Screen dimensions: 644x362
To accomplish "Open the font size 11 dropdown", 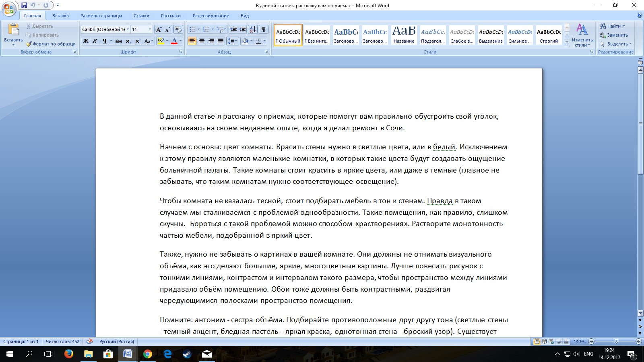I will pyautogui.click(x=150, y=29).
